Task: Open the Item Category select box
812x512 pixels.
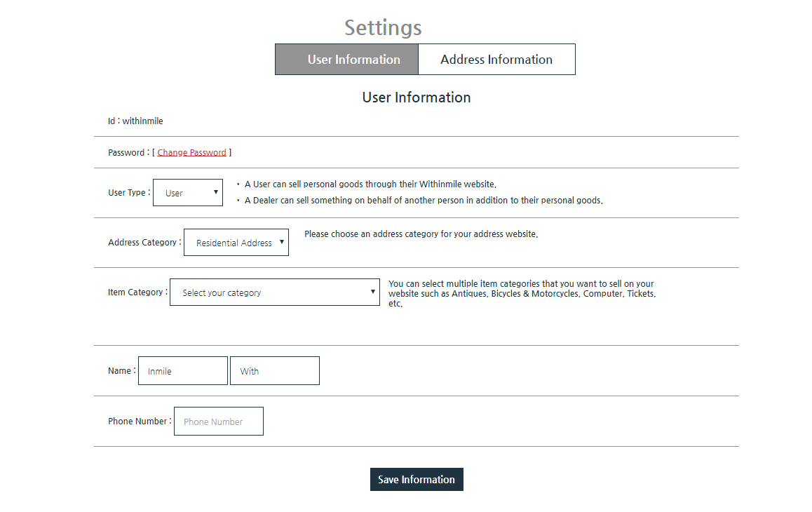Action: click(274, 292)
